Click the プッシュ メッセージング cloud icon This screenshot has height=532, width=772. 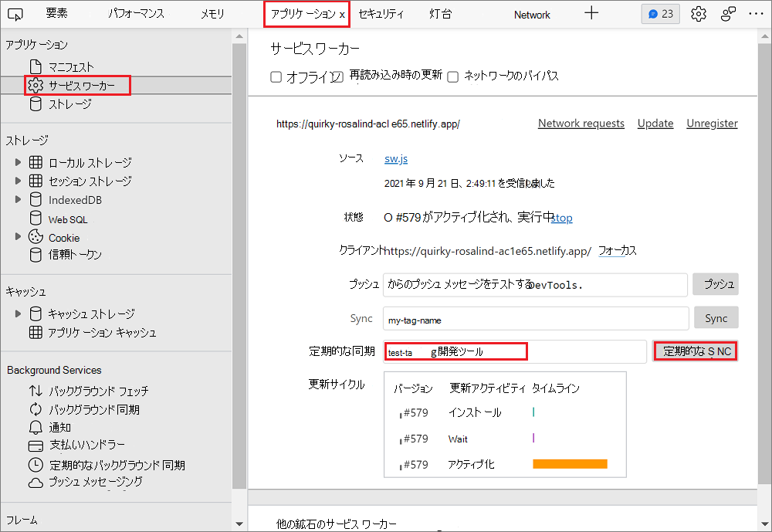tap(36, 483)
